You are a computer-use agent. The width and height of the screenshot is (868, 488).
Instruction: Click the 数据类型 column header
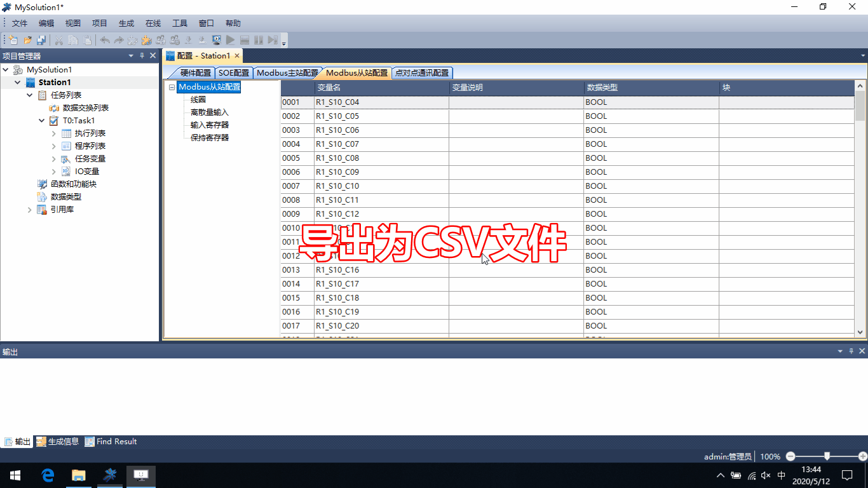pyautogui.click(x=651, y=88)
